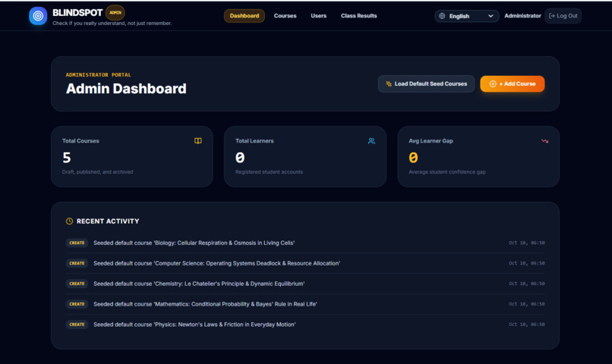The height and width of the screenshot is (364, 612).
Task: Expand the language selector chevron arrow
Action: pyautogui.click(x=491, y=16)
